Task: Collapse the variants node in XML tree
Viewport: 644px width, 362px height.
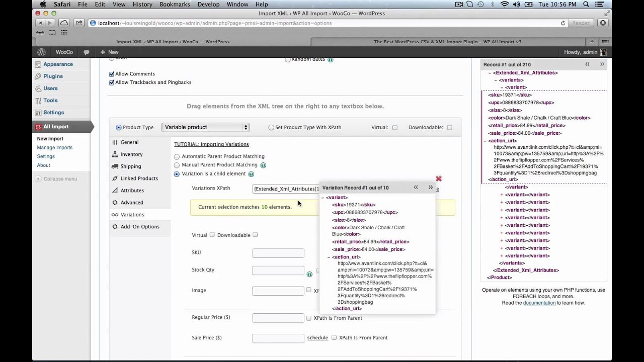Action: (x=496, y=80)
